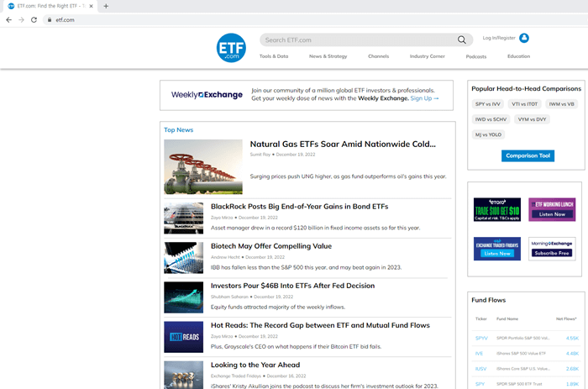Click the padlock site info icon
The height and width of the screenshot is (389, 588).
(x=49, y=20)
